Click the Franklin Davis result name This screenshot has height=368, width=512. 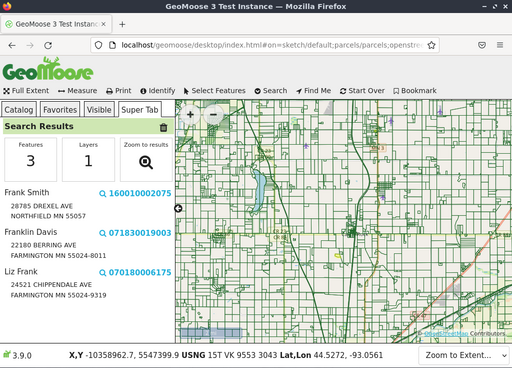click(31, 232)
